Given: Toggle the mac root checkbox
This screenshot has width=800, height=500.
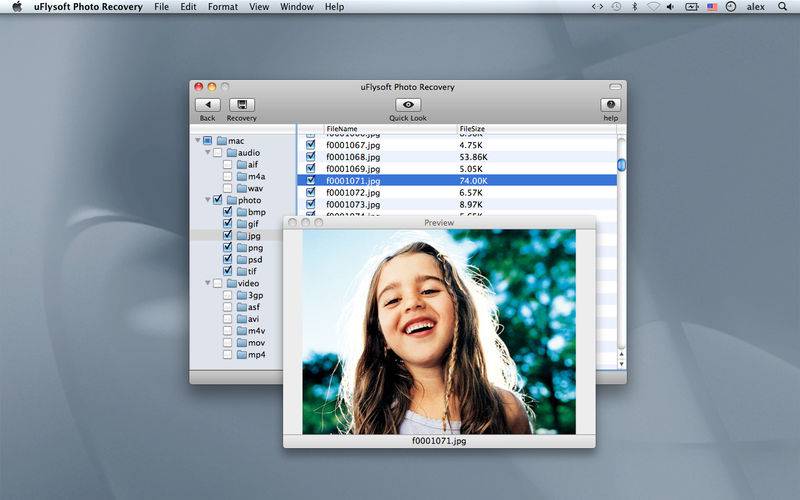Looking at the screenshot, I should tap(207, 140).
